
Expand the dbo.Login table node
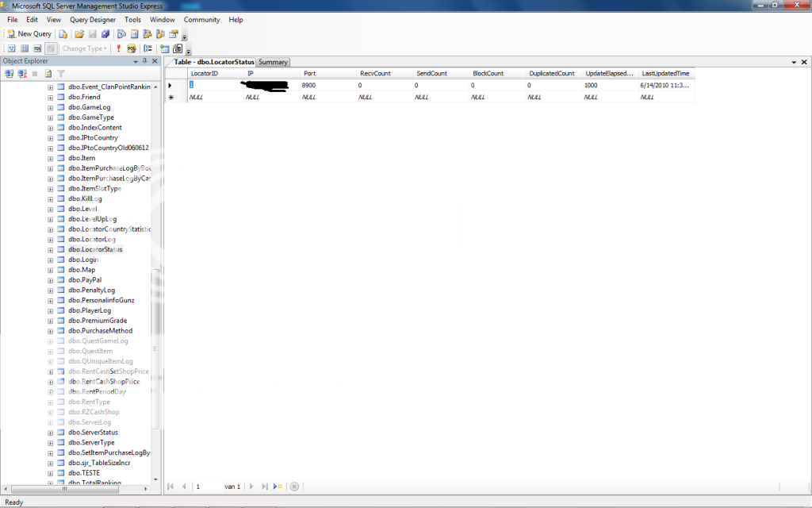pos(51,260)
